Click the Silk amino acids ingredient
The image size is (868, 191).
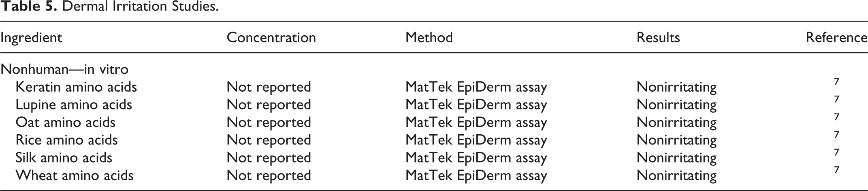point(64,157)
